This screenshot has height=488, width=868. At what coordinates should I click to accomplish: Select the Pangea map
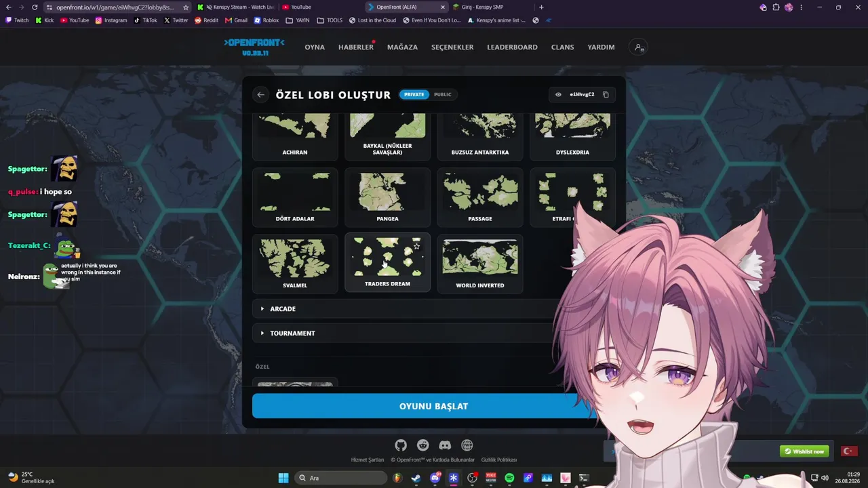point(387,197)
